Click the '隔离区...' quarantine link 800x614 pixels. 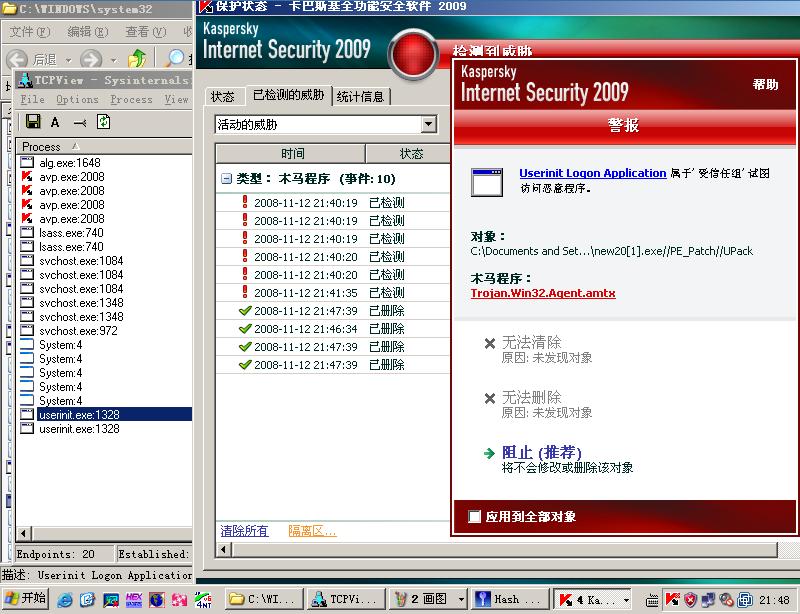pyautogui.click(x=312, y=531)
